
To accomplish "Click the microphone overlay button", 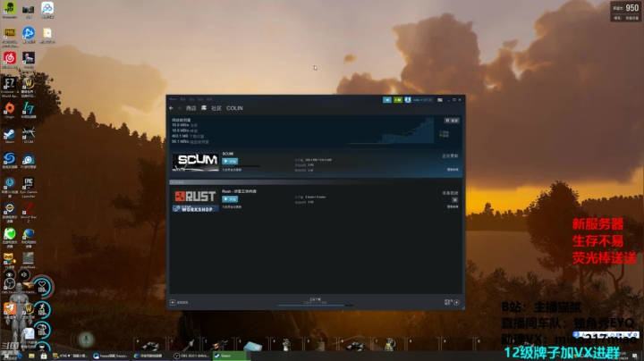I will pos(86,339).
